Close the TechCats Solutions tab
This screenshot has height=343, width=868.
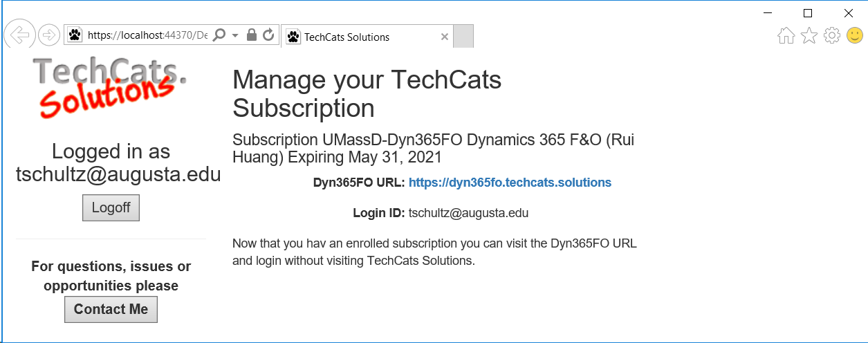tap(445, 37)
